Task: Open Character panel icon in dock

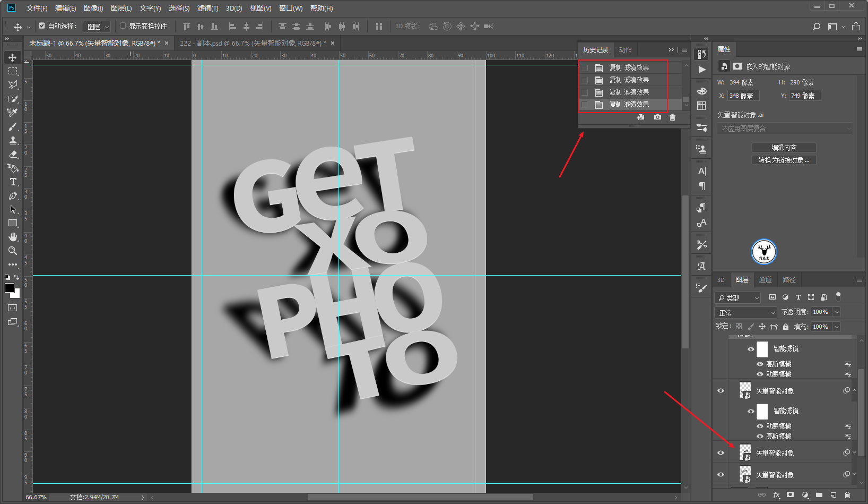Action: pos(702,171)
